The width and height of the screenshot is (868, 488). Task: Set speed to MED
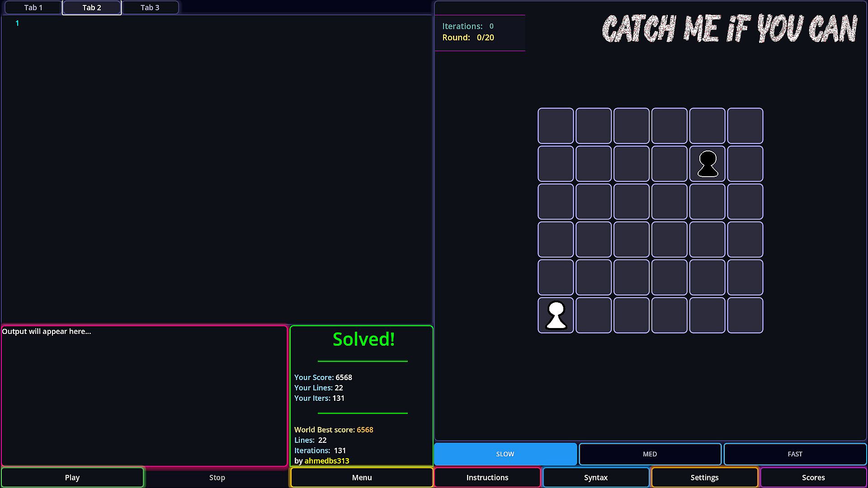click(650, 454)
